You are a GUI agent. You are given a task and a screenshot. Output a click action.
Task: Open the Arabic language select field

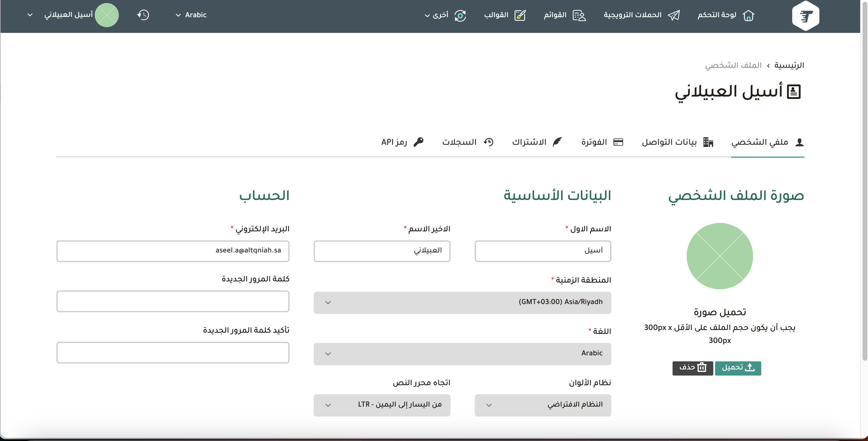(462, 354)
